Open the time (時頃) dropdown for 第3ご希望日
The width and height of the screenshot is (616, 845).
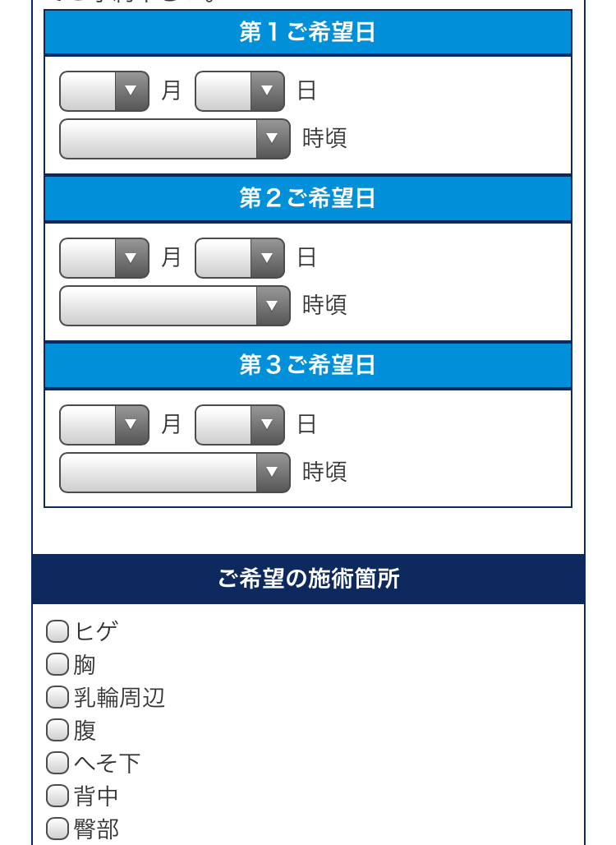coord(173,472)
